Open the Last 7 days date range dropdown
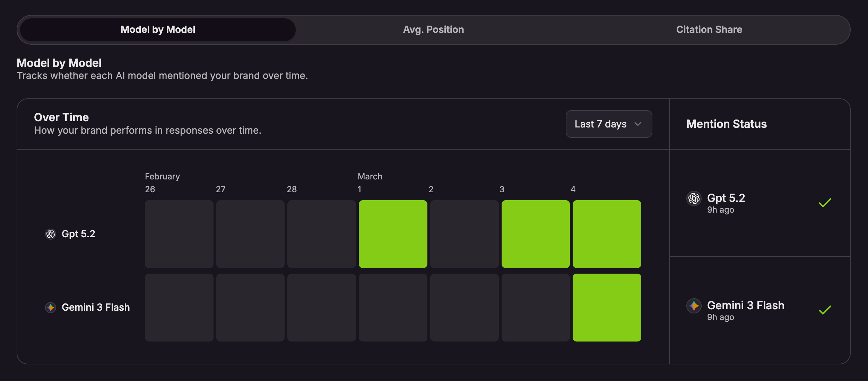This screenshot has height=381, width=868. (x=608, y=124)
